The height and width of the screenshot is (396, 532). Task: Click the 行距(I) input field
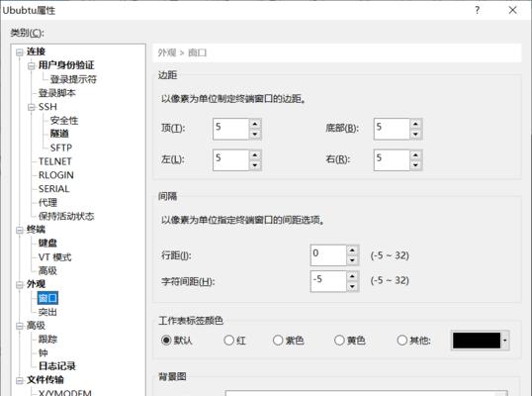click(328, 255)
